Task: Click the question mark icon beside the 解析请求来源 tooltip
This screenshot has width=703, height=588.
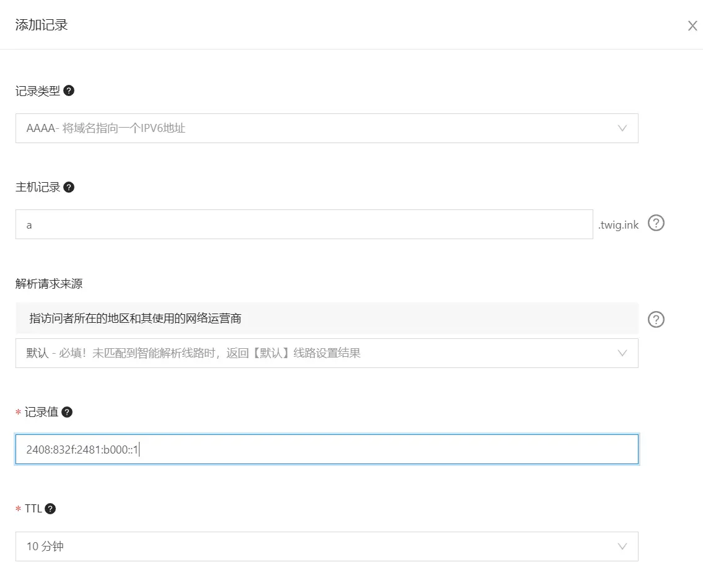Action: tap(656, 319)
